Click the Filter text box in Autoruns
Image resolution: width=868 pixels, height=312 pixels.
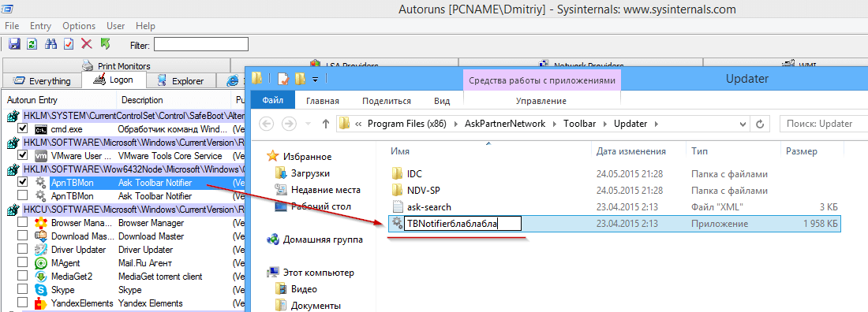click(x=201, y=44)
